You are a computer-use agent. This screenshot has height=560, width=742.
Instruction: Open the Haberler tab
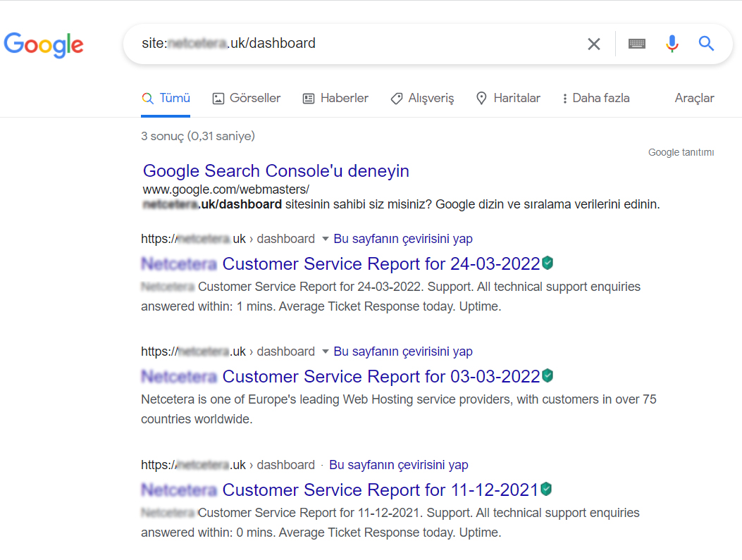coord(335,98)
